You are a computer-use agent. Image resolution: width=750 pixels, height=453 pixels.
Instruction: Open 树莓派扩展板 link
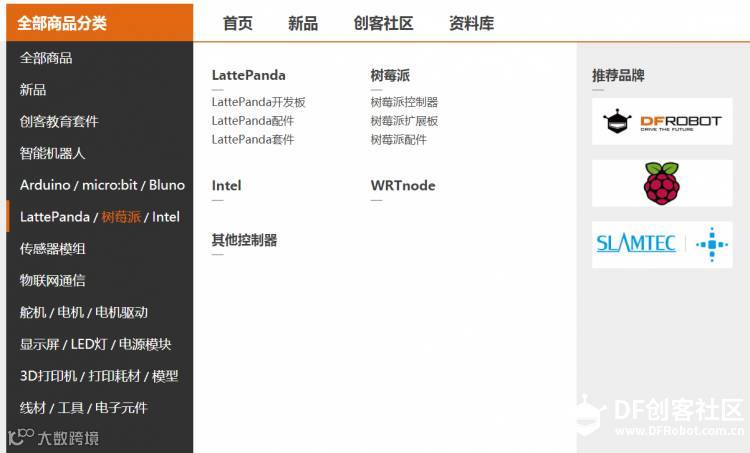[404, 121]
